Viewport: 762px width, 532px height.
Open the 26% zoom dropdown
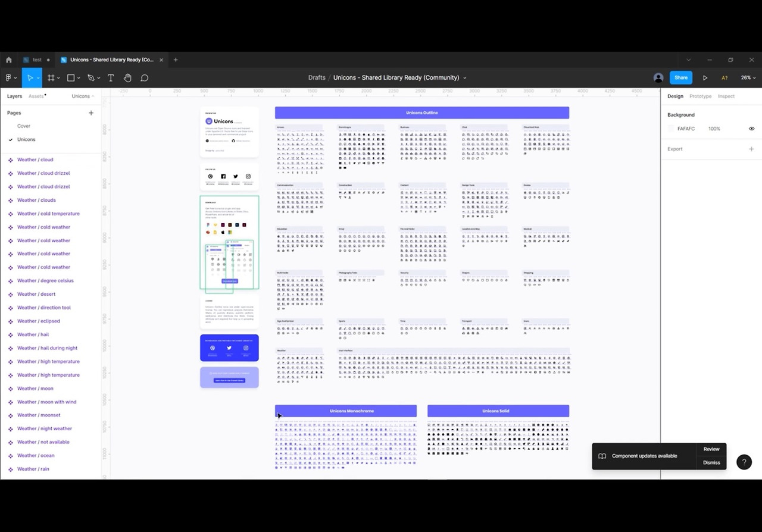[x=748, y=78]
